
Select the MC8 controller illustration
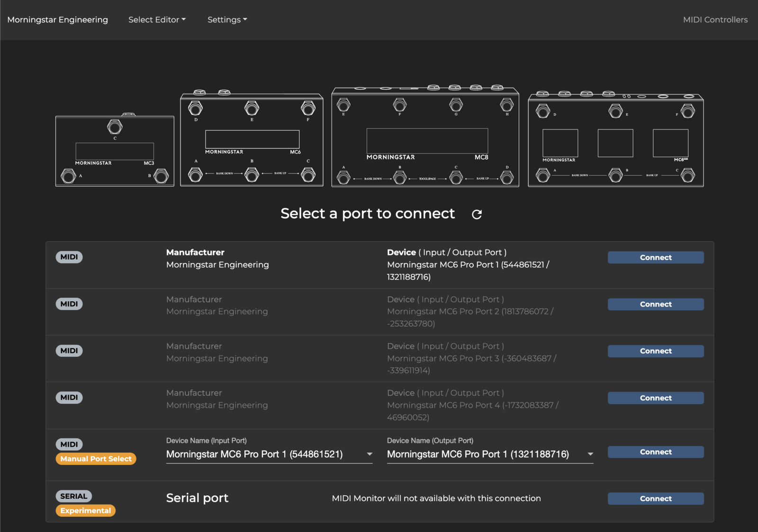point(425,137)
